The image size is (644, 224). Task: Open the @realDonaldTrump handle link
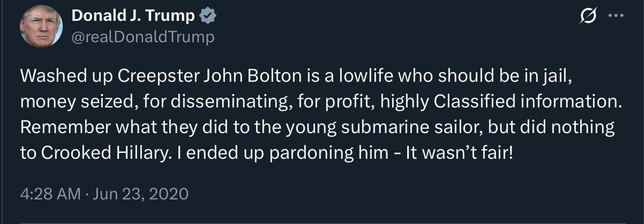pyautogui.click(x=143, y=36)
